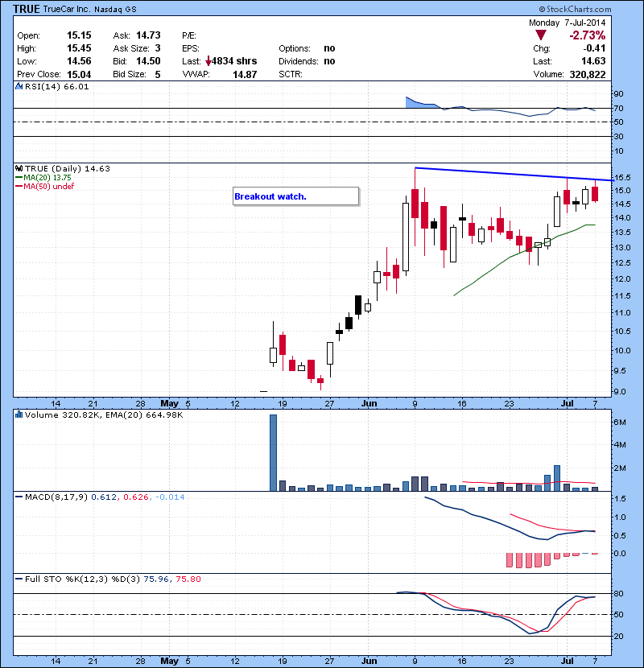Screen dimensions: 644x668
Task: Click the EPS label
Action: [x=191, y=48]
